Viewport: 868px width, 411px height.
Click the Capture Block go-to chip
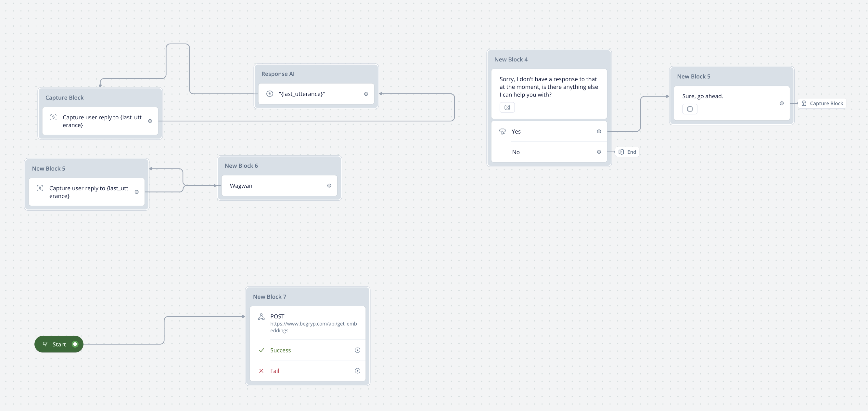tap(822, 103)
